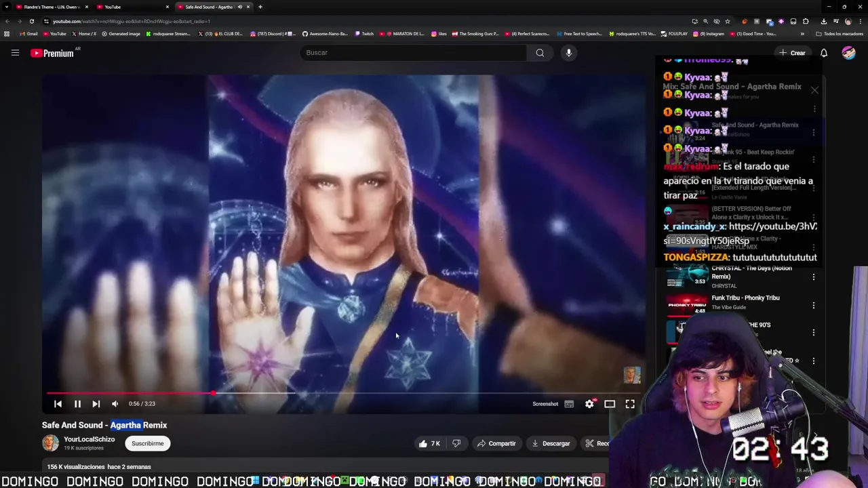Open the Discord bookmark
The image size is (868, 488).
273,34
